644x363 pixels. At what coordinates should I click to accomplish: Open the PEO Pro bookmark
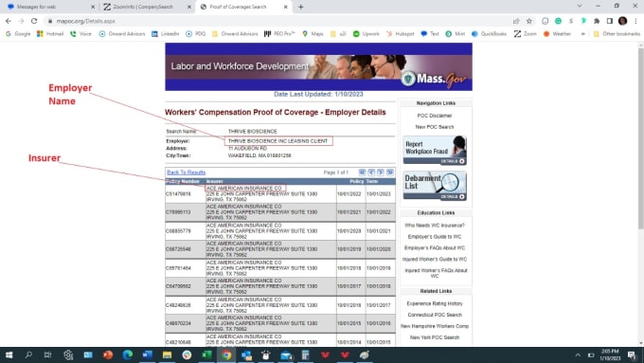click(279, 34)
